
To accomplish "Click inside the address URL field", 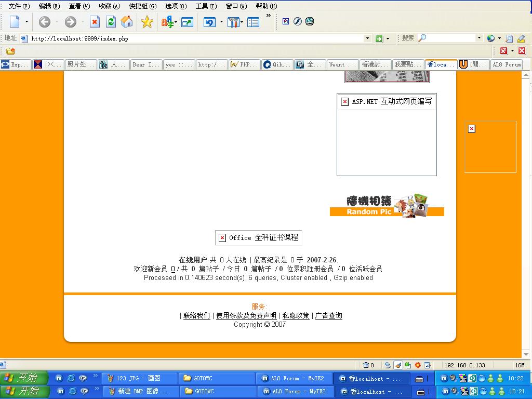I will pyautogui.click(x=197, y=38).
